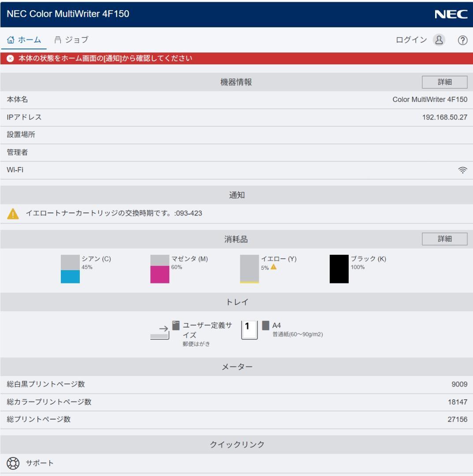The height and width of the screenshot is (476, 473).
Task: Click the ブラック toner swatch
Action: click(x=338, y=269)
